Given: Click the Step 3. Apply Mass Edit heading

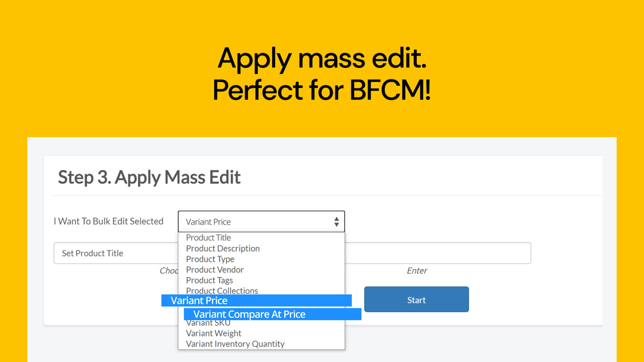Looking at the screenshot, I should (149, 177).
